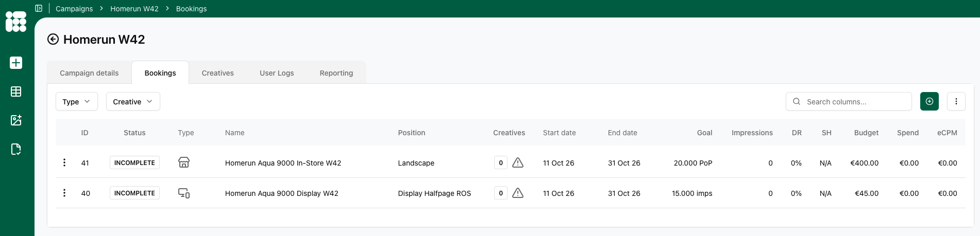Viewport: 980px width, 236px height.
Task: Click the 15.000 imps goal cell
Action: 692,193
